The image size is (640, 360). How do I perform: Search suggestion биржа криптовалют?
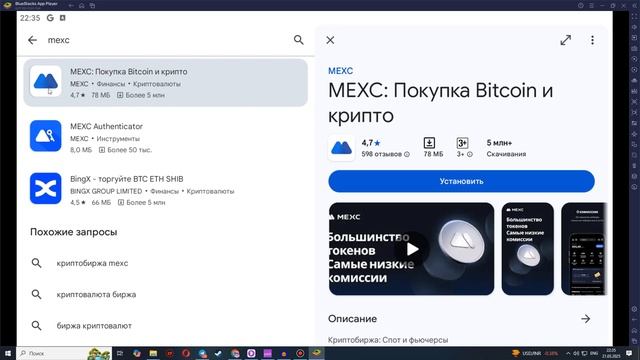94,326
